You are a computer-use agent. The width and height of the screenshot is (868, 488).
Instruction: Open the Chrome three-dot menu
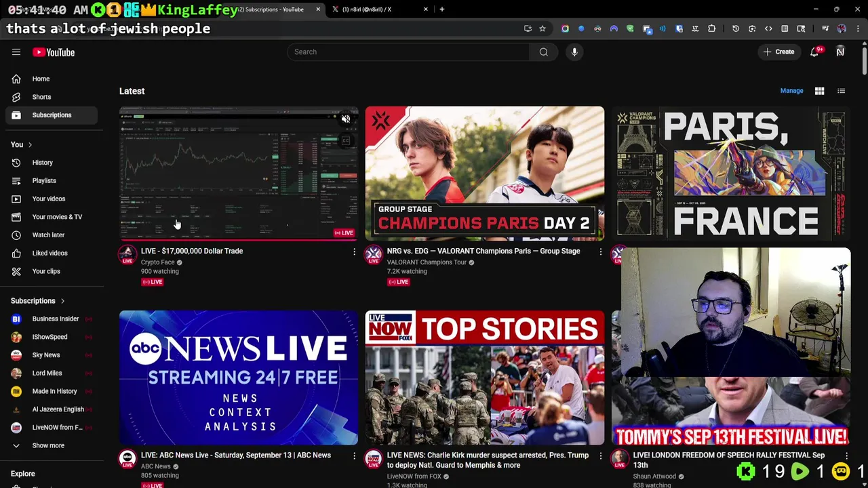pos(858,28)
